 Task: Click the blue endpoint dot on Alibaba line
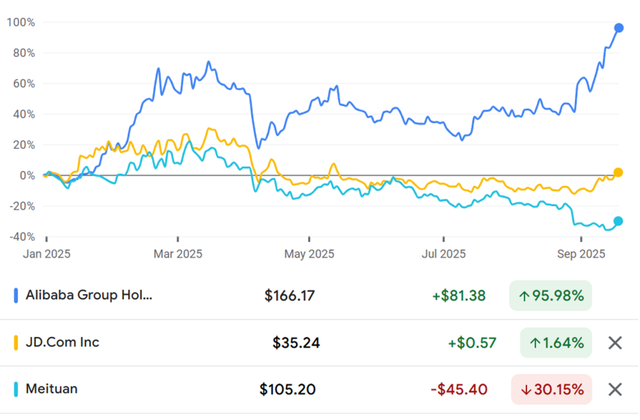coord(618,28)
